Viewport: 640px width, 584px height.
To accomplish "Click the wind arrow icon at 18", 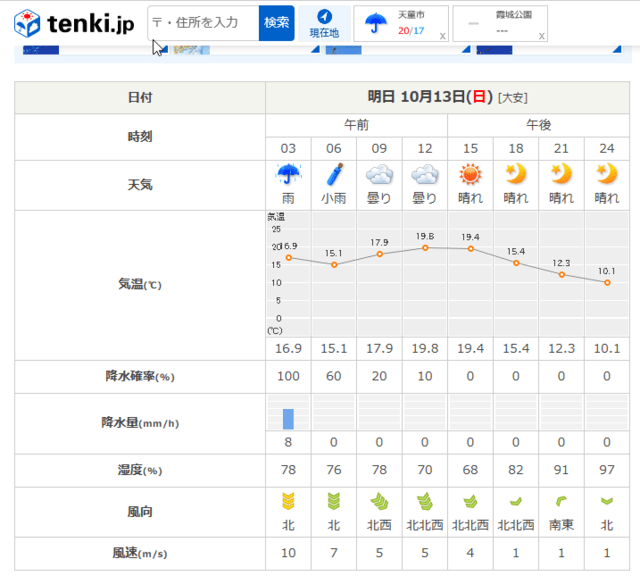I will [516, 502].
